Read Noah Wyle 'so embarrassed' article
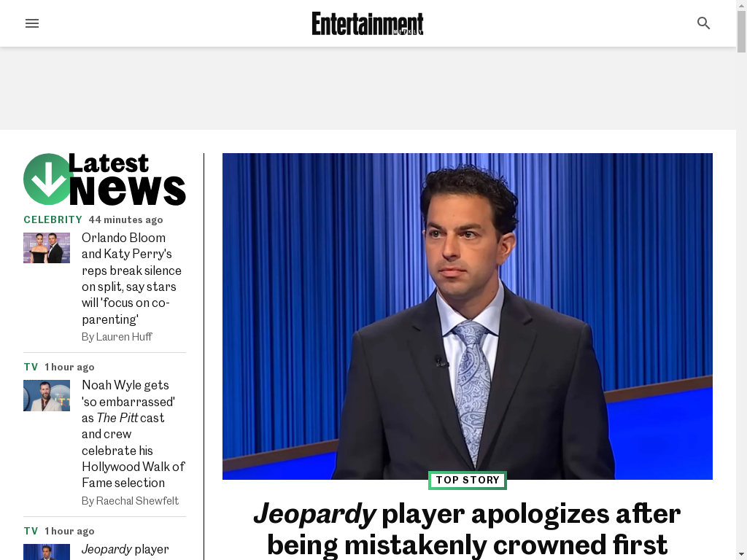Image resolution: width=747 pixels, height=560 pixels. click(x=133, y=434)
